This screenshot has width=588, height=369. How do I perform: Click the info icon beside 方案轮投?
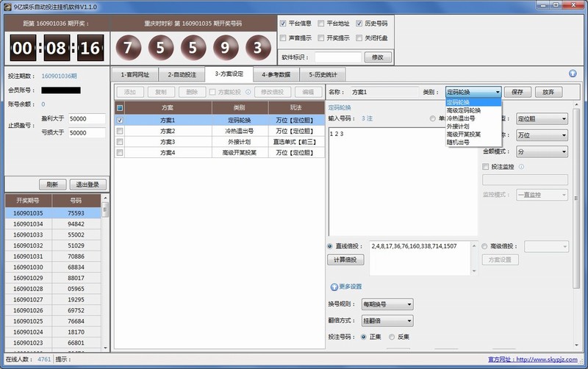[x=246, y=92]
